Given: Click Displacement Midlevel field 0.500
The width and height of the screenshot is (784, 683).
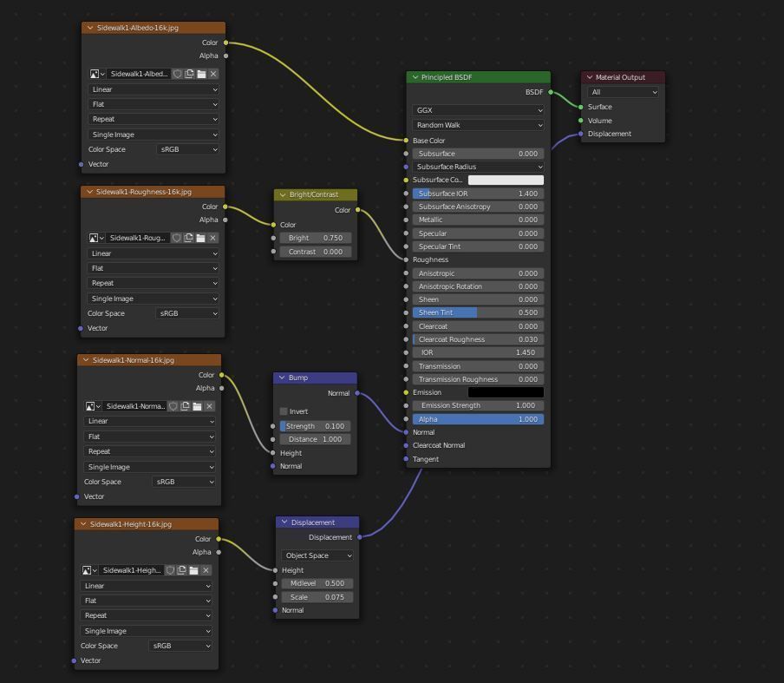Looking at the screenshot, I should point(317,583).
